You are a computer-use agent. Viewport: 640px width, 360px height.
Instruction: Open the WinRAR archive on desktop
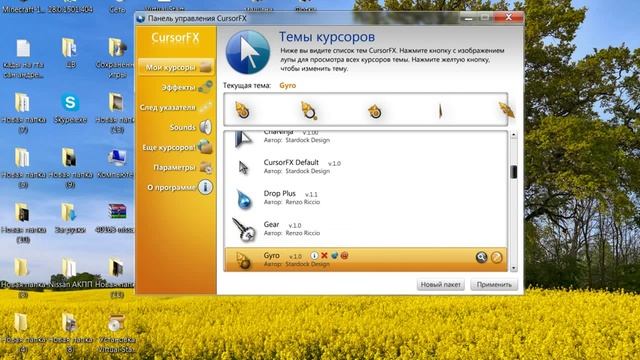[x=116, y=218]
